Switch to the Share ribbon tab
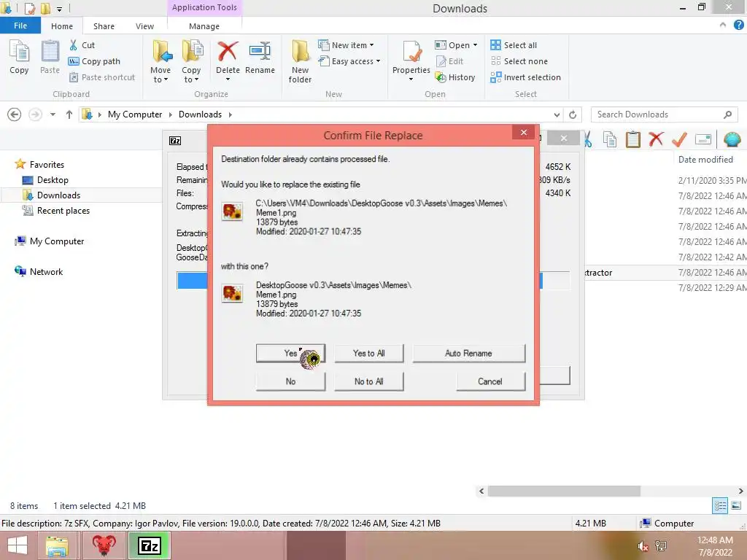Image resolution: width=747 pixels, height=560 pixels. click(104, 26)
